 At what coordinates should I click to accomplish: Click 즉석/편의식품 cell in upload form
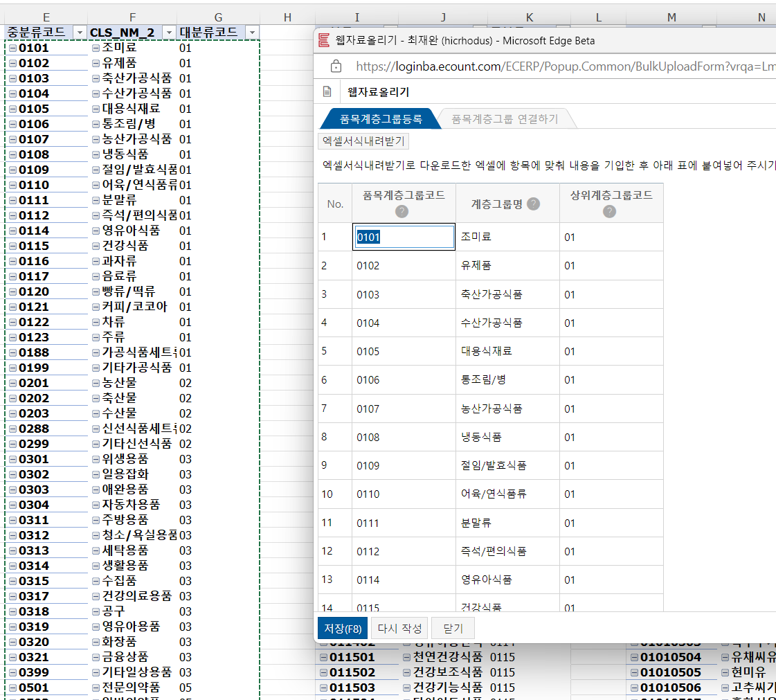tap(508, 552)
